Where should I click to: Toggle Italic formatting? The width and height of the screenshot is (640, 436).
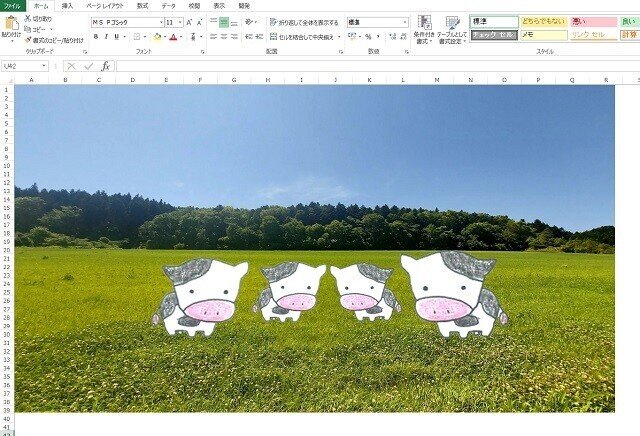click(106, 37)
